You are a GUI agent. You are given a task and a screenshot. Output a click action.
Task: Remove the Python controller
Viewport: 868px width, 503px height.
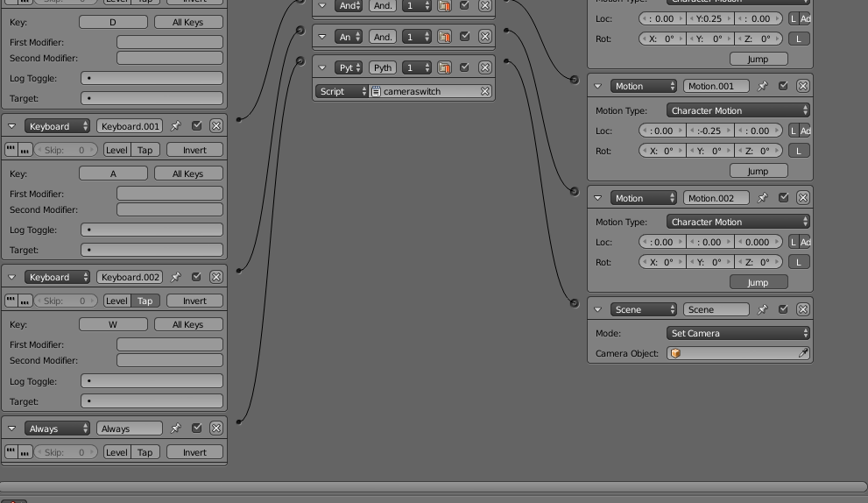click(485, 67)
